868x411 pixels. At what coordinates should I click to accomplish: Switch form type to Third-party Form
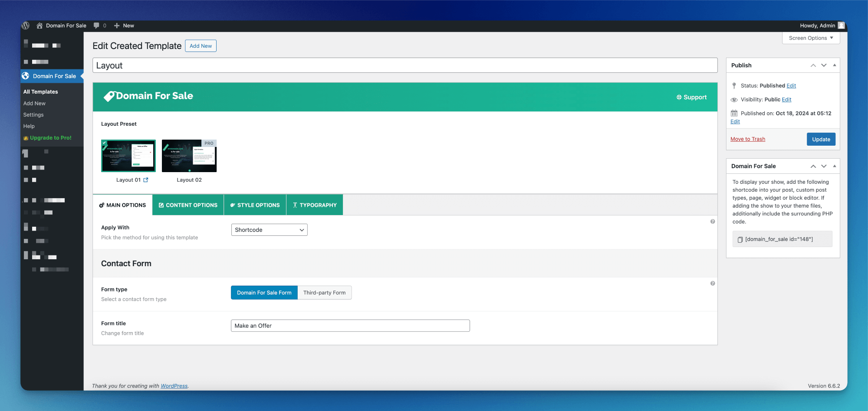pos(325,292)
